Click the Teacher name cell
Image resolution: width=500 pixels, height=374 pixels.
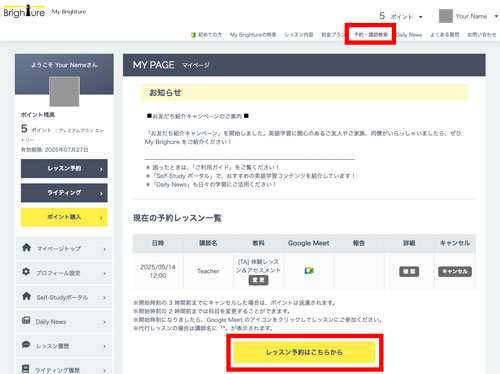point(208,271)
